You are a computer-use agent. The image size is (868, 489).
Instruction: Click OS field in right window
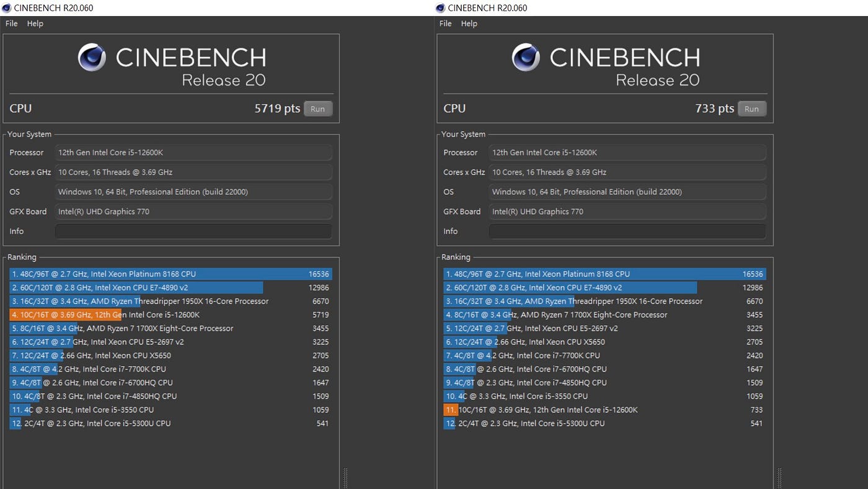coord(627,192)
